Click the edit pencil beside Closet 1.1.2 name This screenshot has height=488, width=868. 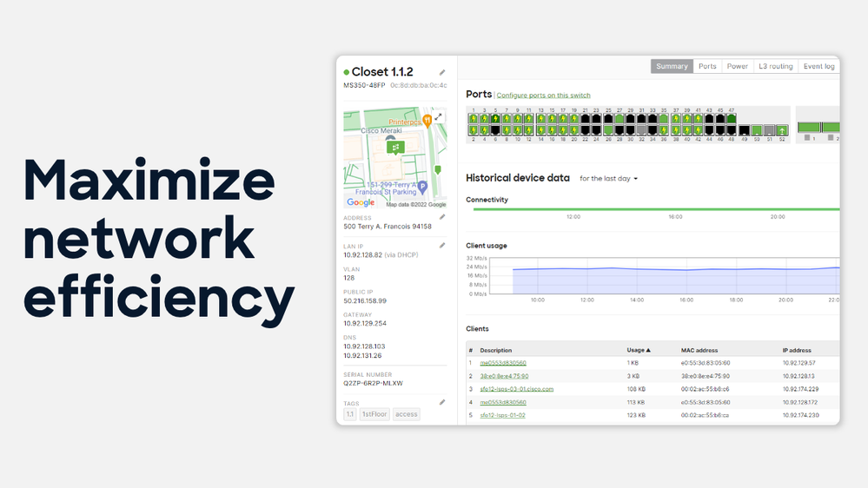click(x=441, y=72)
